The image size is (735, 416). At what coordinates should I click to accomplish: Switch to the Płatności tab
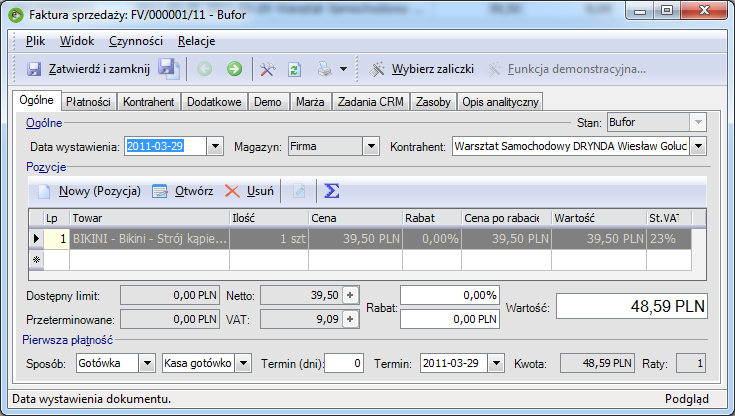[88, 102]
